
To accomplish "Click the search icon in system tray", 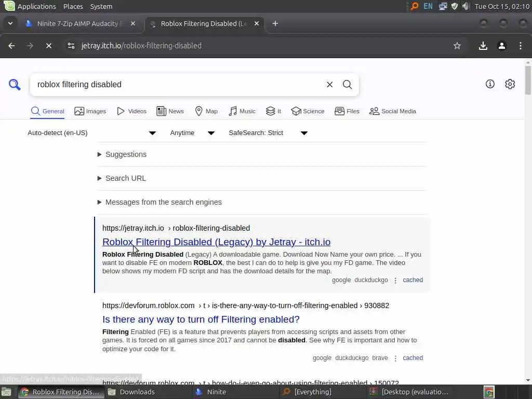I will 414,6.
